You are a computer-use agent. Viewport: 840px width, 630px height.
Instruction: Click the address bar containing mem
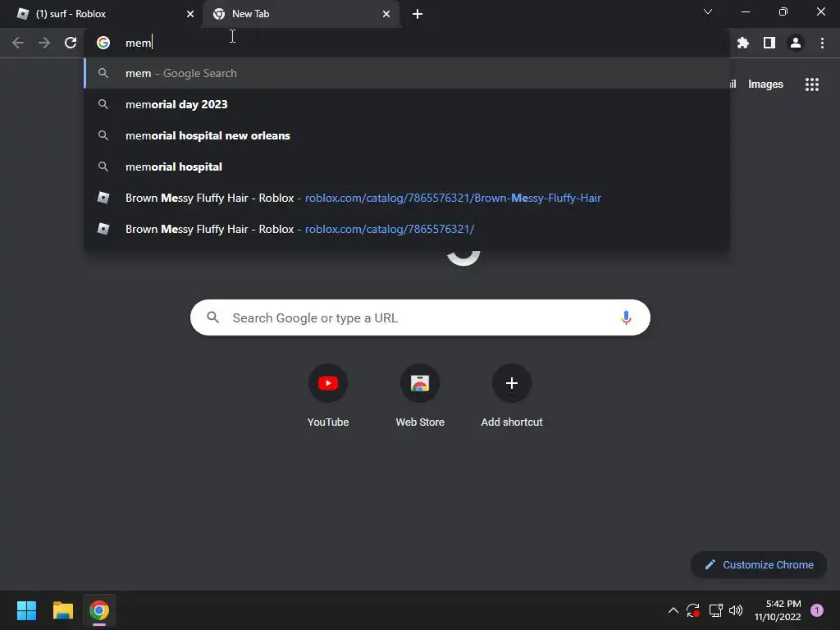click(x=407, y=43)
